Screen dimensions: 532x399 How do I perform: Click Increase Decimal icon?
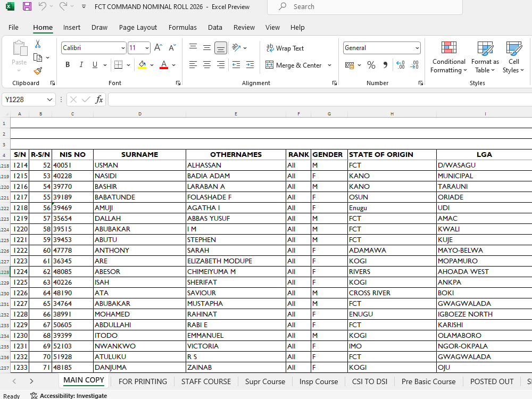(x=401, y=65)
